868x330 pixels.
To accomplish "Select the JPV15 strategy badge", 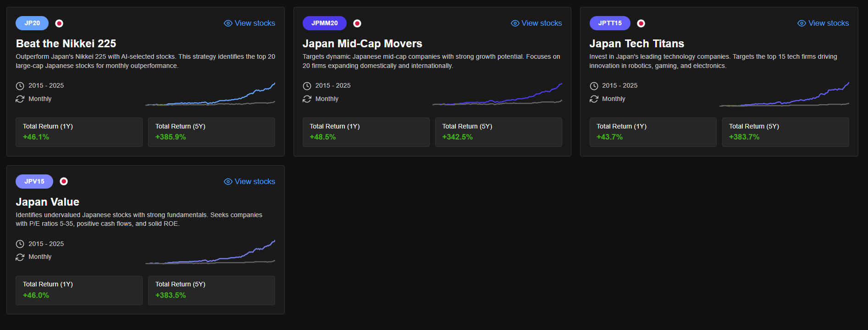I will [34, 181].
